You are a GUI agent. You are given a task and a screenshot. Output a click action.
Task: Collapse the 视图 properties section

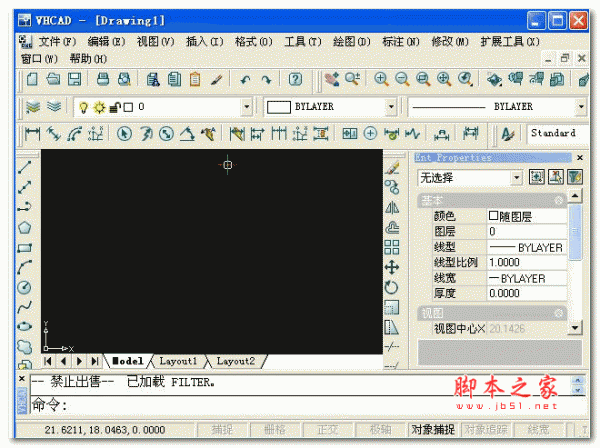pyautogui.click(x=559, y=313)
